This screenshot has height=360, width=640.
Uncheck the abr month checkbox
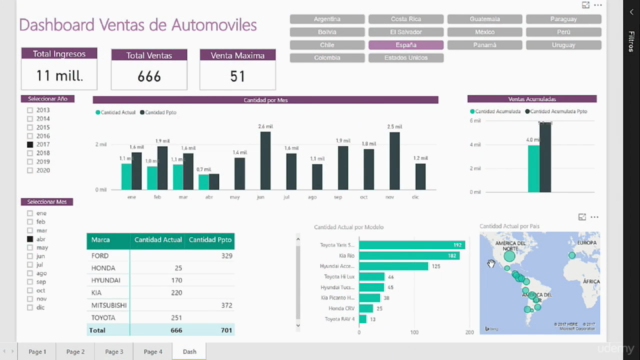(x=30, y=239)
